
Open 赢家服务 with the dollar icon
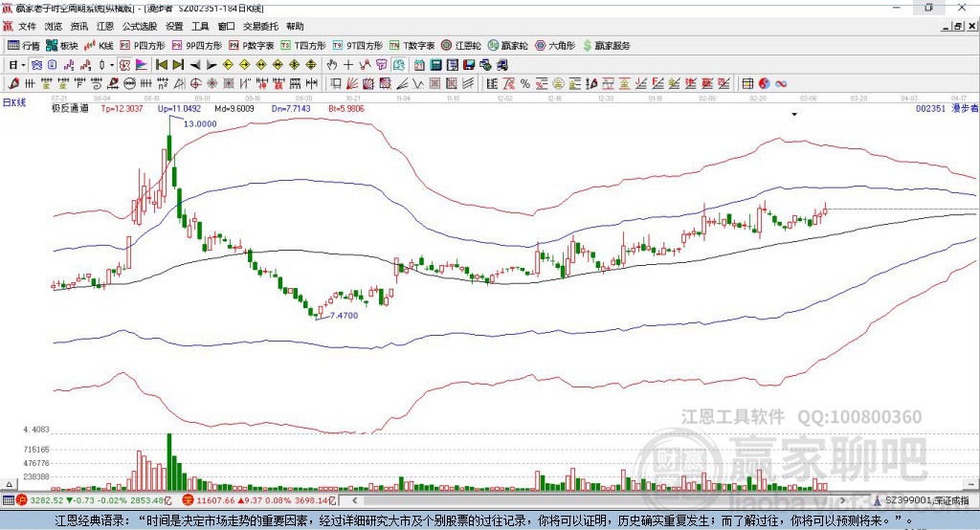point(606,46)
